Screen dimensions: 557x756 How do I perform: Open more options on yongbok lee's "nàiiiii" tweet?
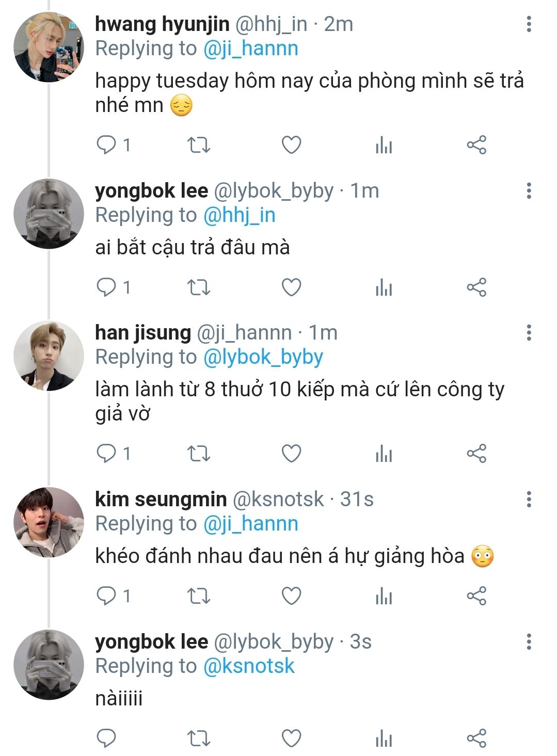[529, 642]
